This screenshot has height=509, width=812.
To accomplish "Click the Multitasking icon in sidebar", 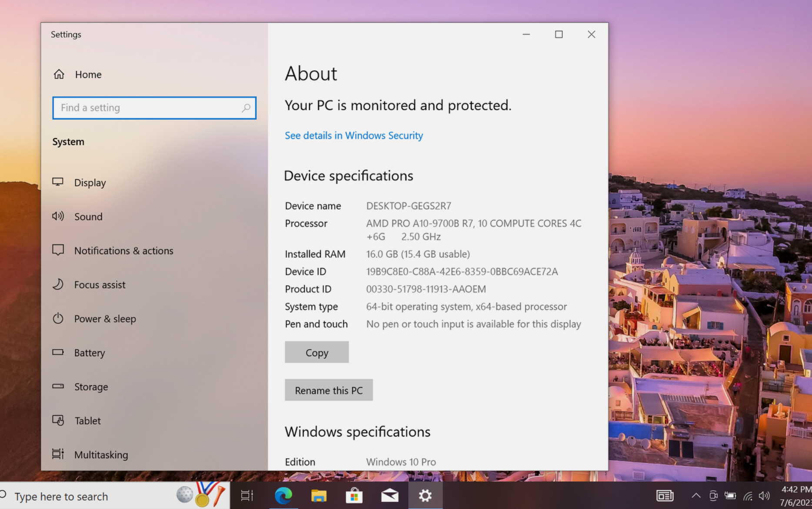I will point(58,454).
